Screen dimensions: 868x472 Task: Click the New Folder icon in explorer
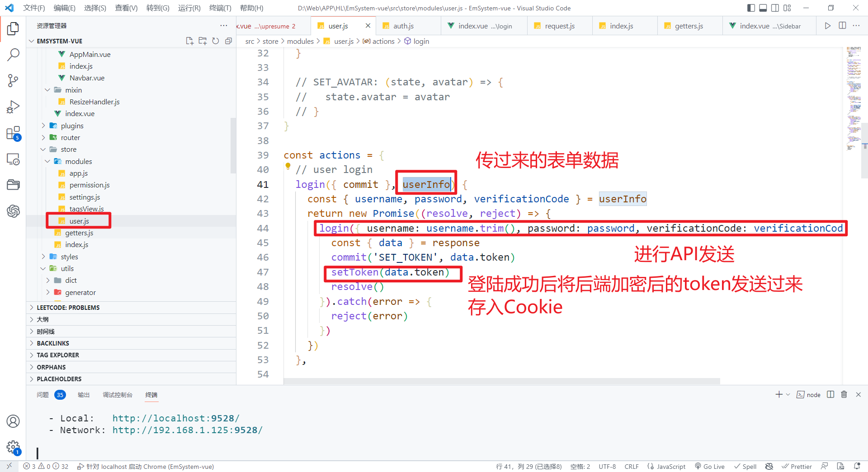click(203, 41)
